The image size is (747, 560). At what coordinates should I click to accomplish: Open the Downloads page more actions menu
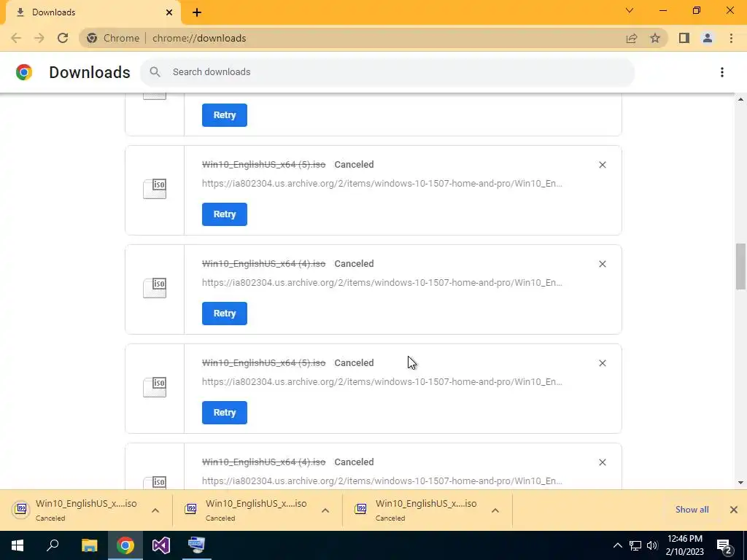[x=722, y=72]
